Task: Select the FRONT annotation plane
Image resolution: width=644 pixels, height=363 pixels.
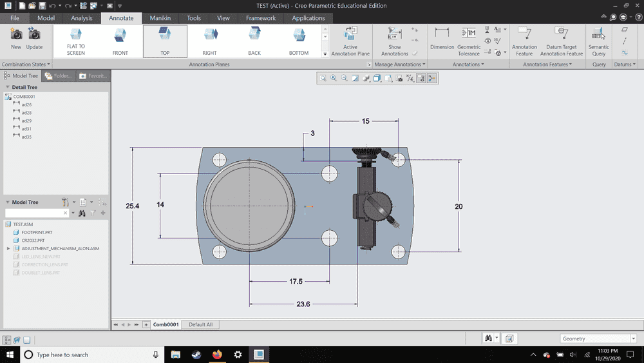Action: pyautogui.click(x=120, y=41)
